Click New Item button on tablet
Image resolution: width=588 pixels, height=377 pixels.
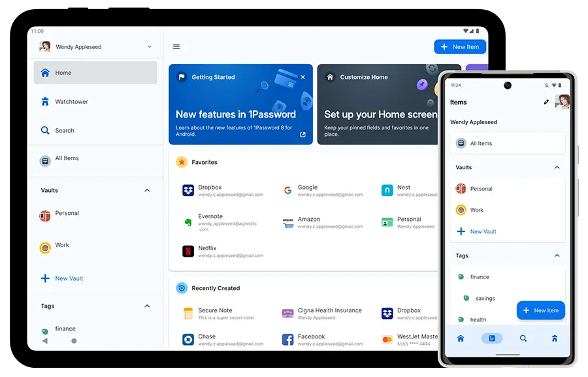pyautogui.click(x=460, y=47)
